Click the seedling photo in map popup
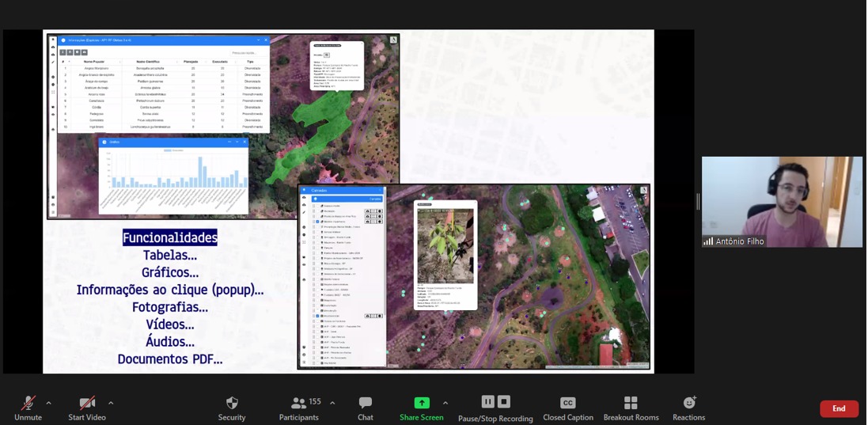This screenshot has height=425, width=868. coord(445,245)
